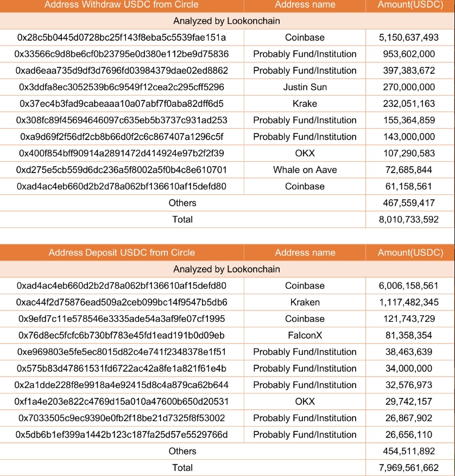455x476 pixels.
Task: Click the lower 'Analyzed by Lookonchain' row
Action: [x=226, y=269]
